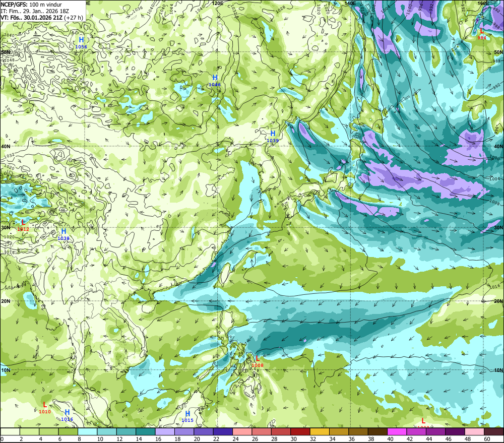
Task: Select the 6–8 olive green legend swatch
Action: [68, 431]
